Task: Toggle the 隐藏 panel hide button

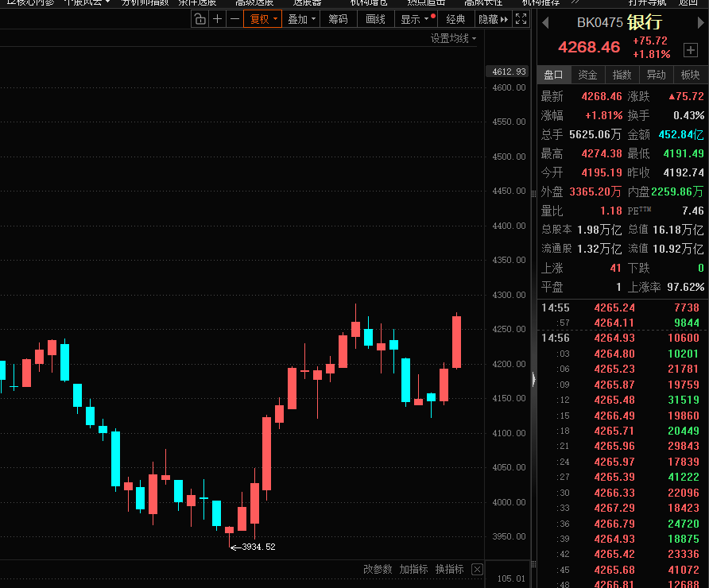Action: [493, 19]
